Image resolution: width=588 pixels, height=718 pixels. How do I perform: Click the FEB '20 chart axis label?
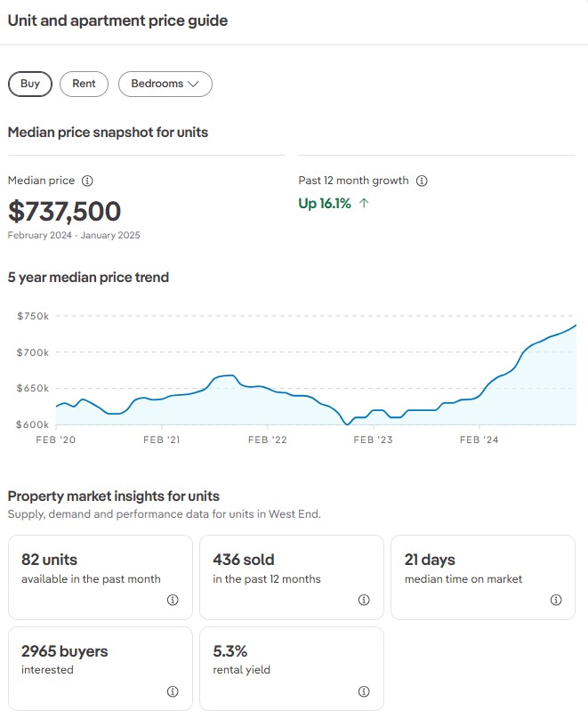pyautogui.click(x=55, y=440)
